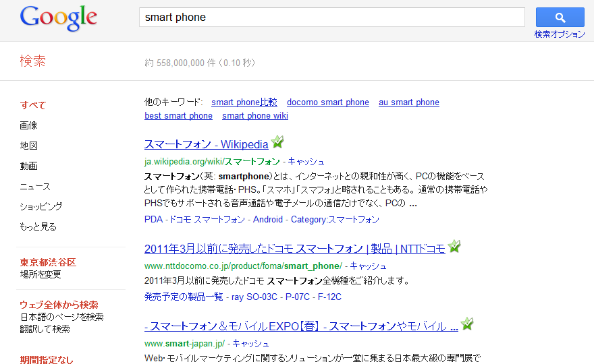
Task: Open 検索オプション advanced search link
Action: (560, 34)
